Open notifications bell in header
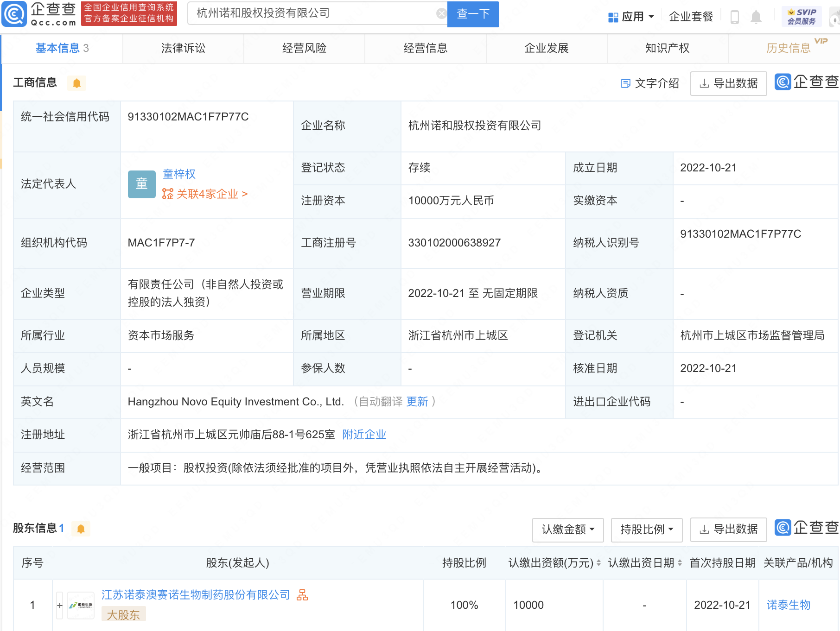840x631 pixels. click(756, 17)
